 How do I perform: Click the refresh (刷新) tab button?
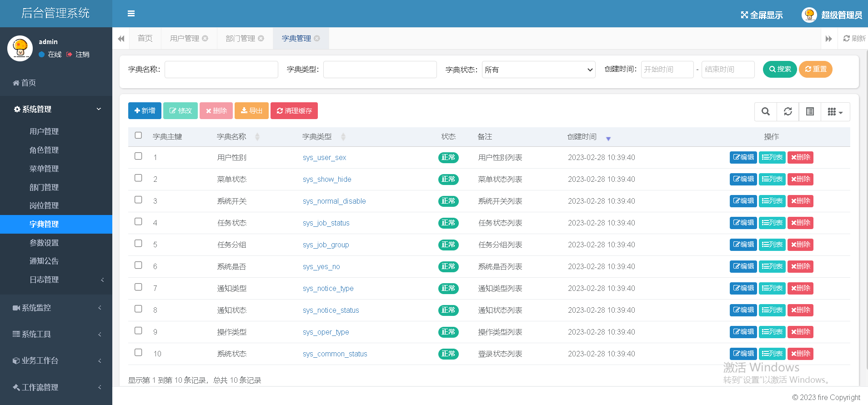pyautogui.click(x=854, y=39)
